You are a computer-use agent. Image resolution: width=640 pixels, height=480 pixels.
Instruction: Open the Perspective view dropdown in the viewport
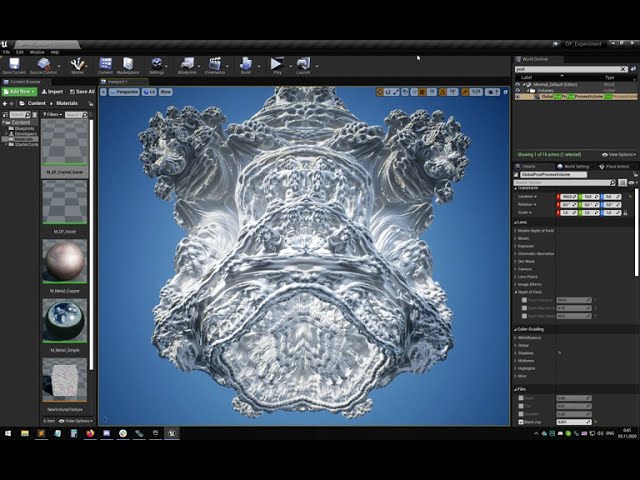124,92
